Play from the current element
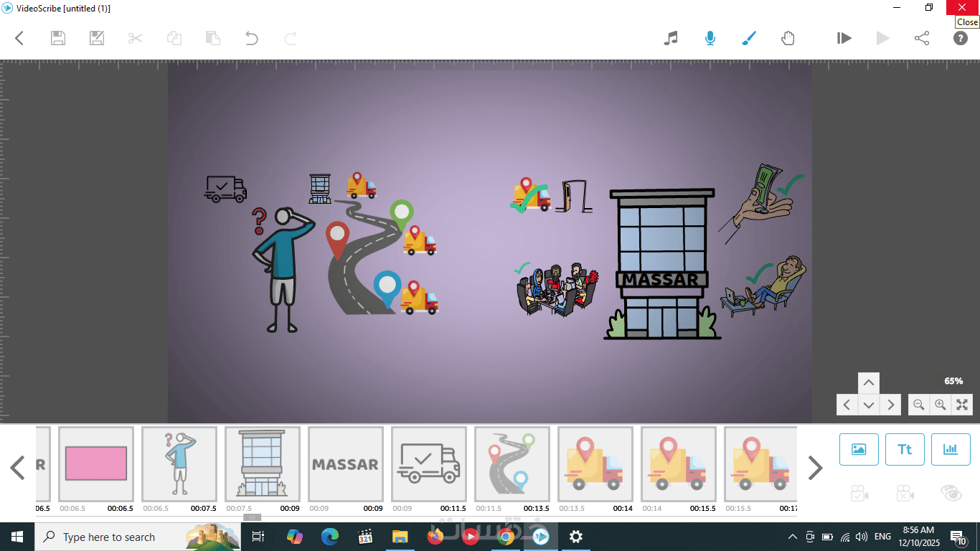 click(x=883, y=38)
